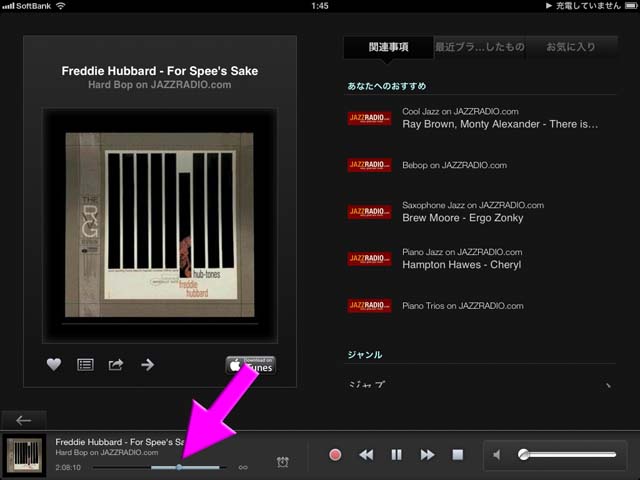Tap the Wi-Fi icon in status bar
The height and width of the screenshot is (480, 640).
(x=61, y=6)
